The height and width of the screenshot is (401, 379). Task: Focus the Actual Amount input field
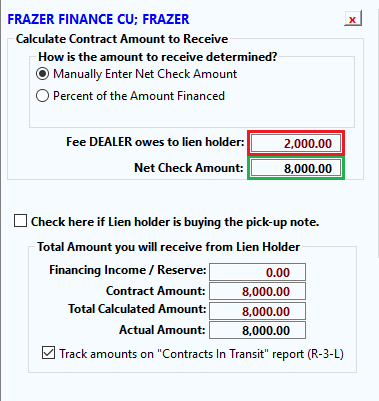click(x=257, y=330)
